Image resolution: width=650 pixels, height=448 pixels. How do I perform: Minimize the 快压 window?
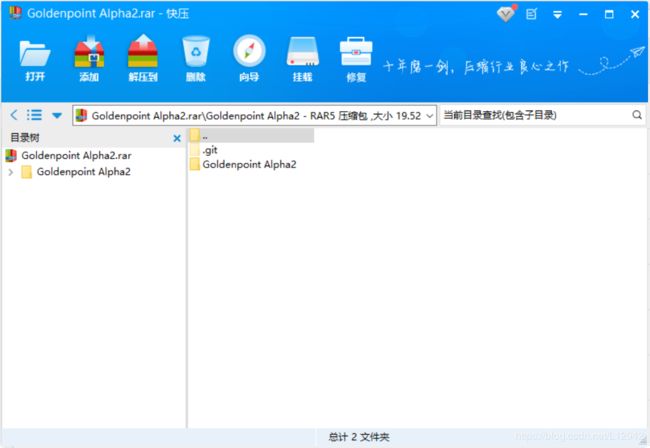(x=583, y=15)
